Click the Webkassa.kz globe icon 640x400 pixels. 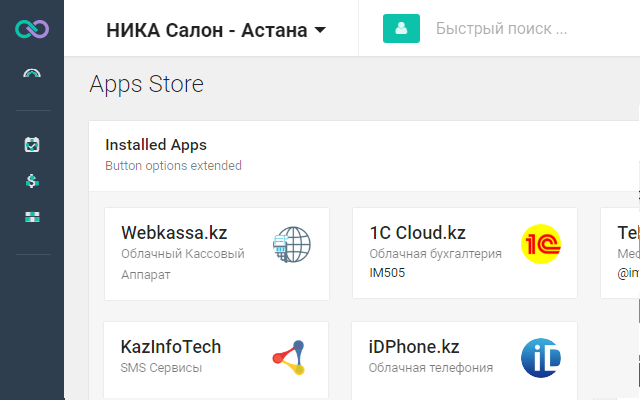292,244
